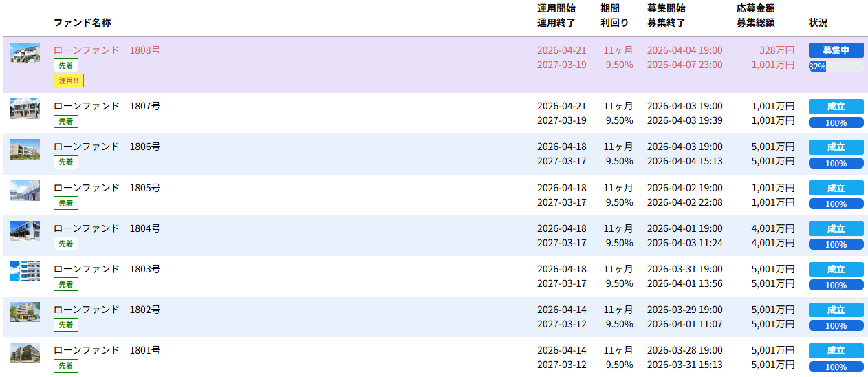Open the ローンファンド 1803号 thumbnail picture
Screen dimensions: 868x377
[24, 272]
